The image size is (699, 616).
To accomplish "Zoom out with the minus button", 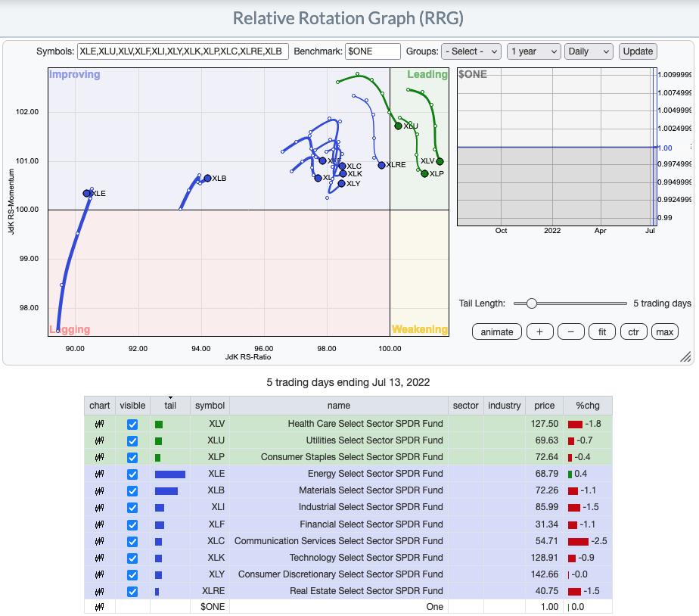I will [570, 332].
